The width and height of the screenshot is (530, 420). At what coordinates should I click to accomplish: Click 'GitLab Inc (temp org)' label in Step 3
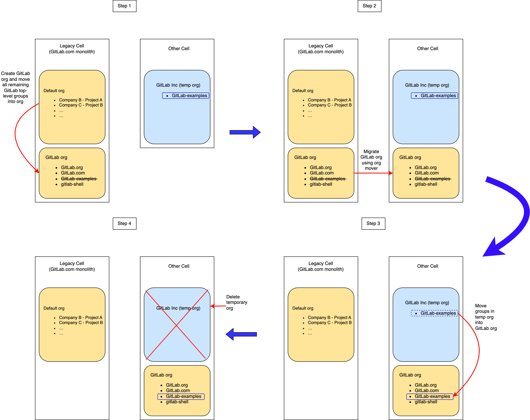tap(427, 303)
